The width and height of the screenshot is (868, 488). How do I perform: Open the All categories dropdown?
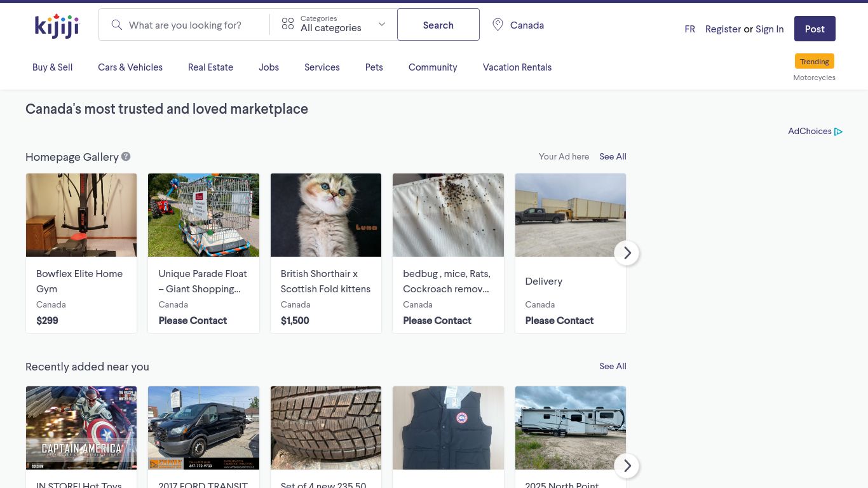click(334, 24)
